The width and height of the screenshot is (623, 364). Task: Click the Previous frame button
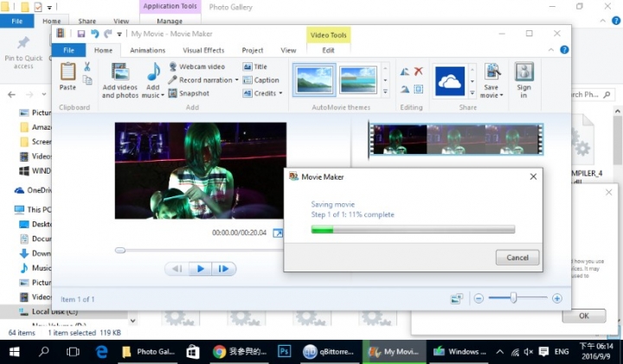(x=177, y=269)
